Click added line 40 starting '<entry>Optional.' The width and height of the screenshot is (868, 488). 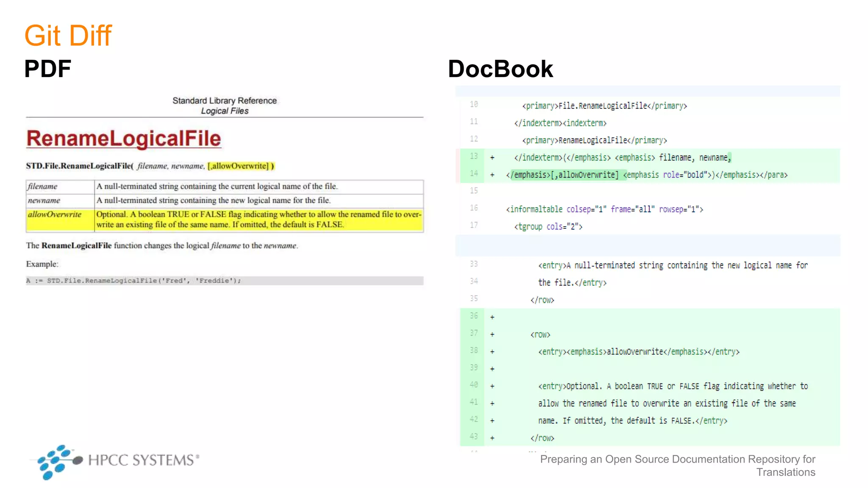[x=673, y=386]
